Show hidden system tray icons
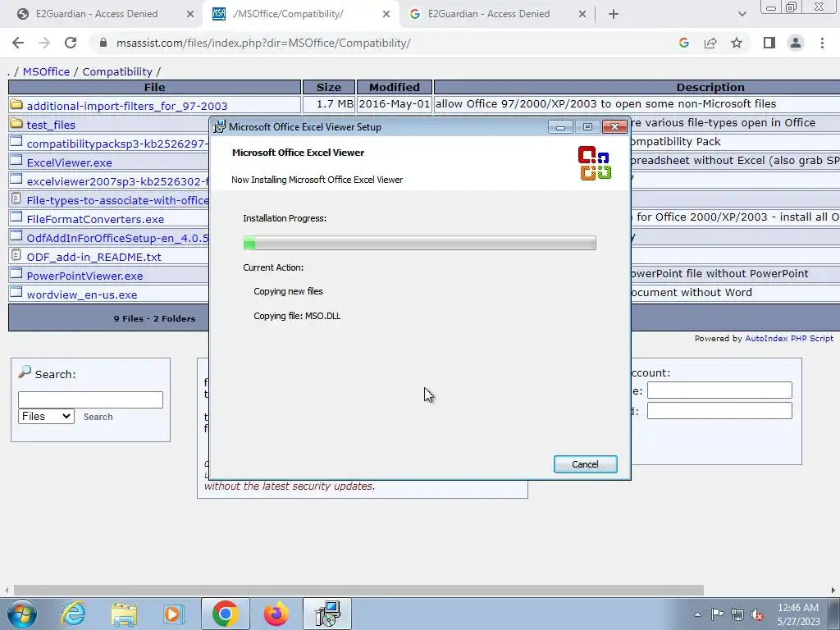Viewport: 840px width, 630px height. (697, 614)
